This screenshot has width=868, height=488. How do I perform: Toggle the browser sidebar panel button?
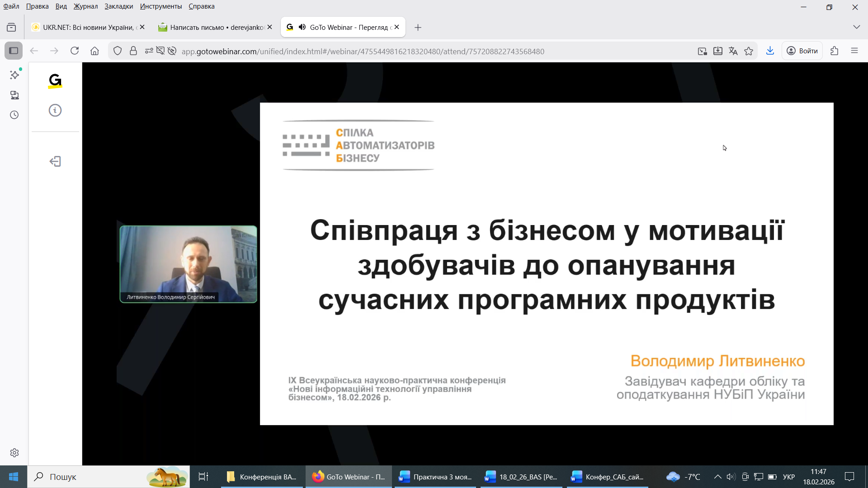[x=14, y=51]
